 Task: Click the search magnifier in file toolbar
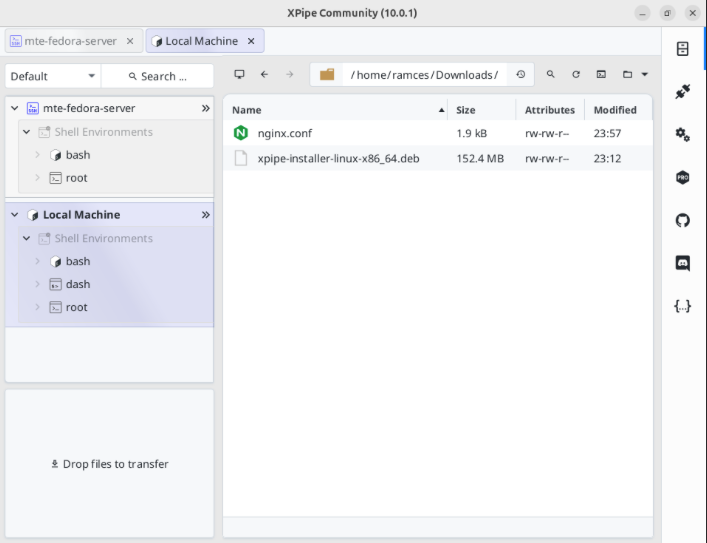point(551,74)
